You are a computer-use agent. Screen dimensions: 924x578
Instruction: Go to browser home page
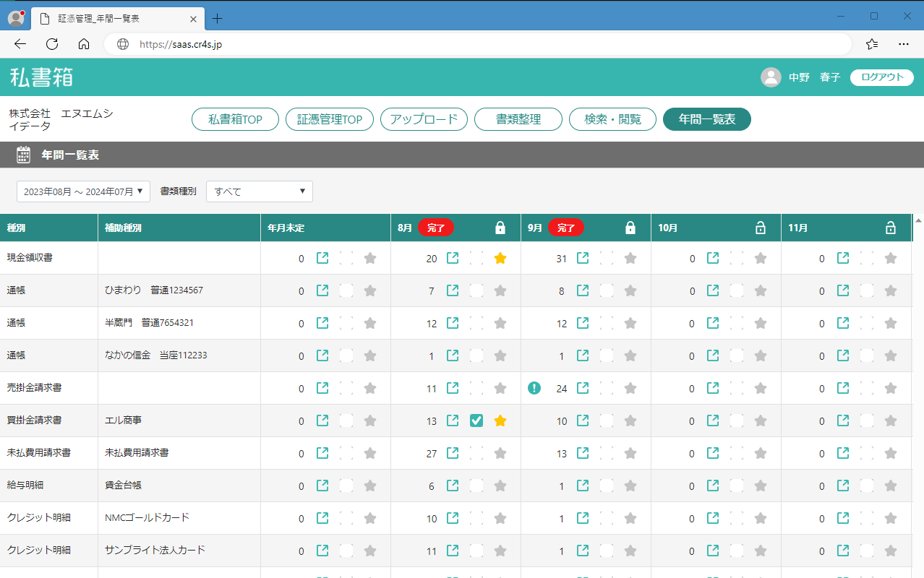[84, 43]
